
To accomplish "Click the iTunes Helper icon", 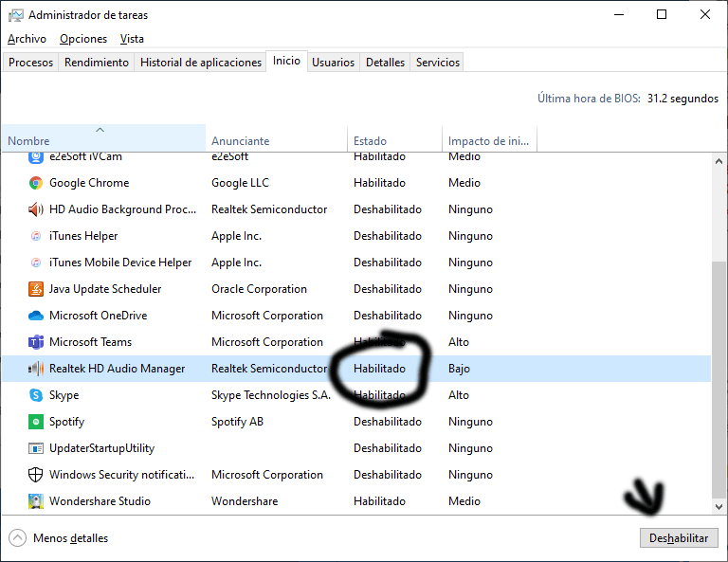I will [36, 236].
